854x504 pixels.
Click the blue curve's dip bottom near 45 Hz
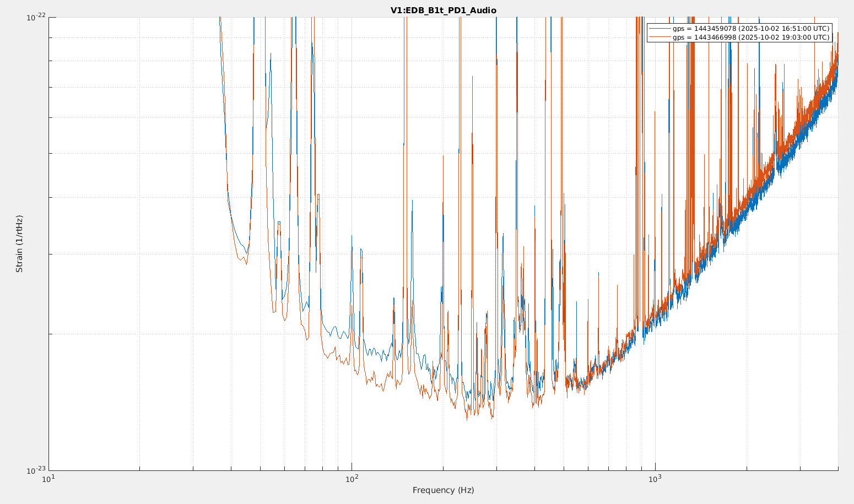(247, 253)
